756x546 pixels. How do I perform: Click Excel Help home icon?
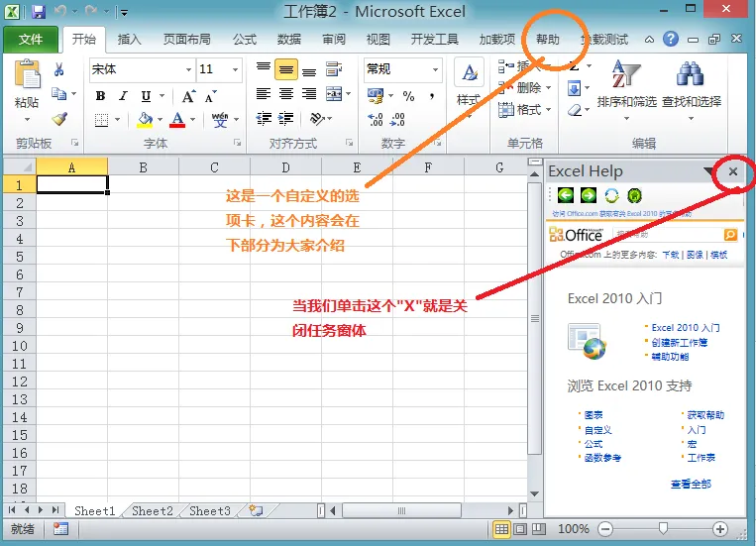pyautogui.click(x=634, y=195)
